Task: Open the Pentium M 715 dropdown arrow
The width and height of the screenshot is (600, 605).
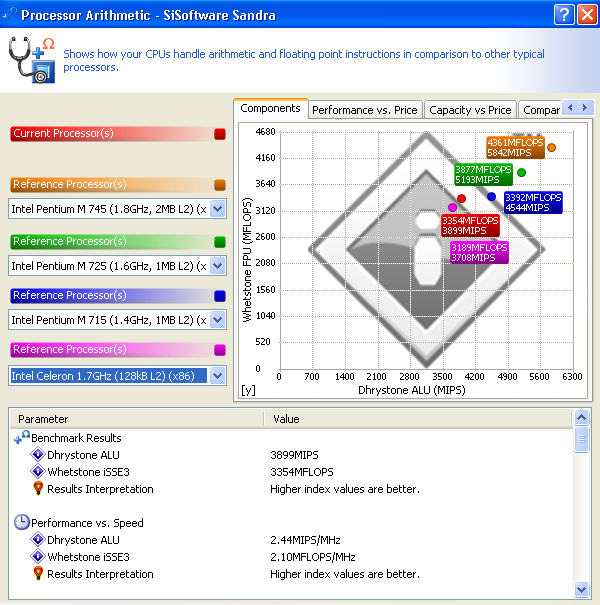Action: coord(218,320)
